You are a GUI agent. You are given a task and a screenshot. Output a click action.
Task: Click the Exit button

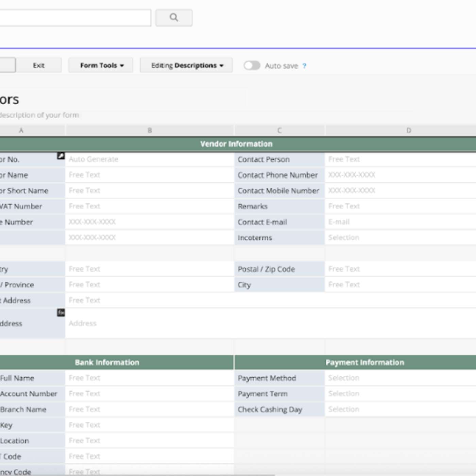click(39, 65)
